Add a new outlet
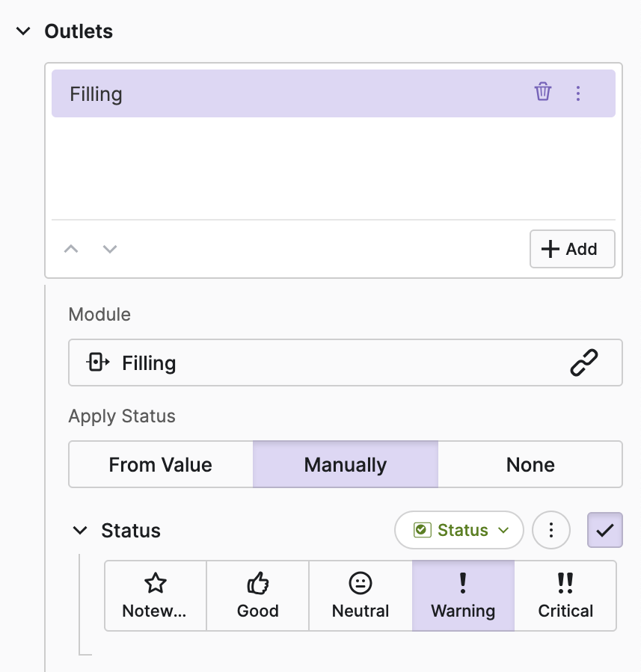 572,249
